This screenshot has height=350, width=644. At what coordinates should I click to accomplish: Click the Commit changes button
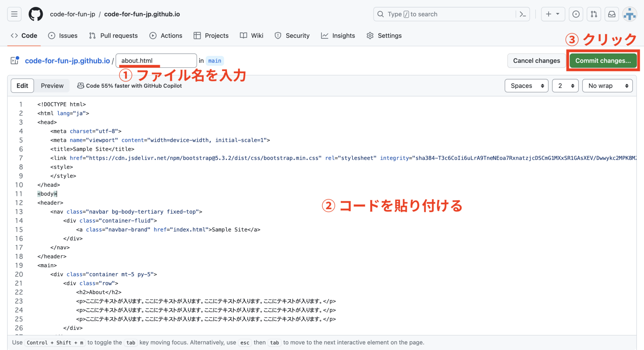(603, 60)
